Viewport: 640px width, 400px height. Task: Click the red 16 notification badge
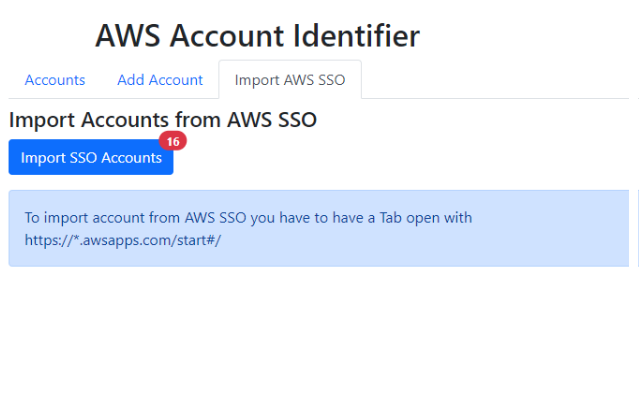tap(173, 142)
